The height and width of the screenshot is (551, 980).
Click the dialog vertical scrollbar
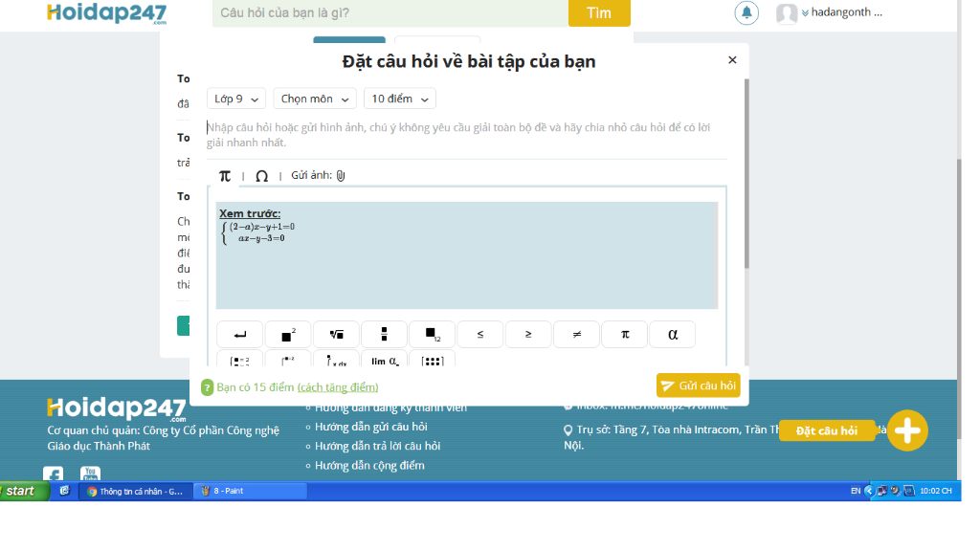[746, 175]
